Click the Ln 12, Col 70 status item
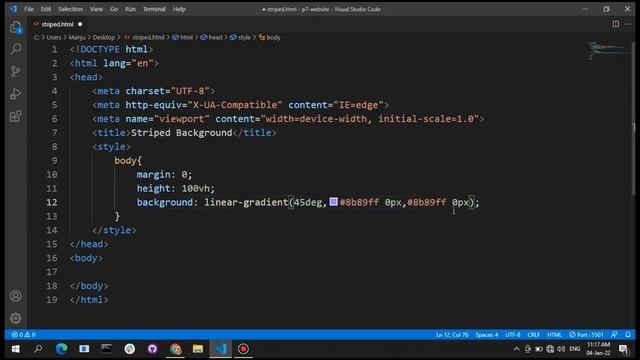This screenshot has width=640, height=360. tap(452, 335)
